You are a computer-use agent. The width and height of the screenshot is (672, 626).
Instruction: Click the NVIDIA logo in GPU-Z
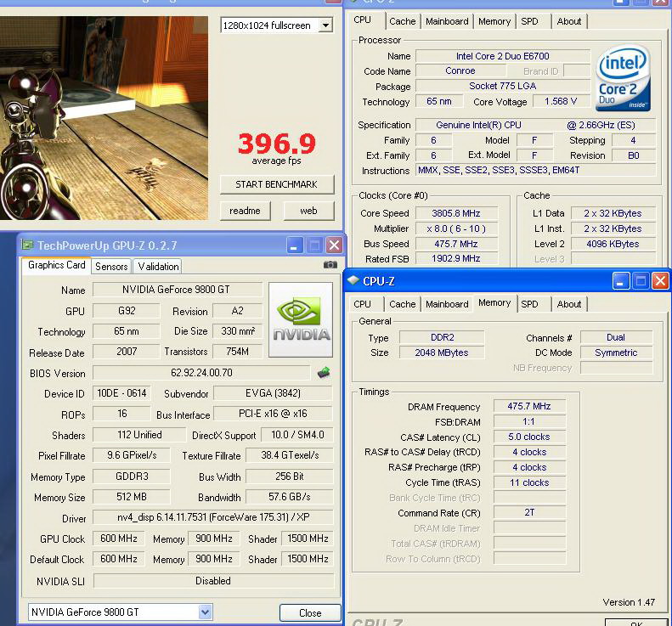(x=301, y=319)
